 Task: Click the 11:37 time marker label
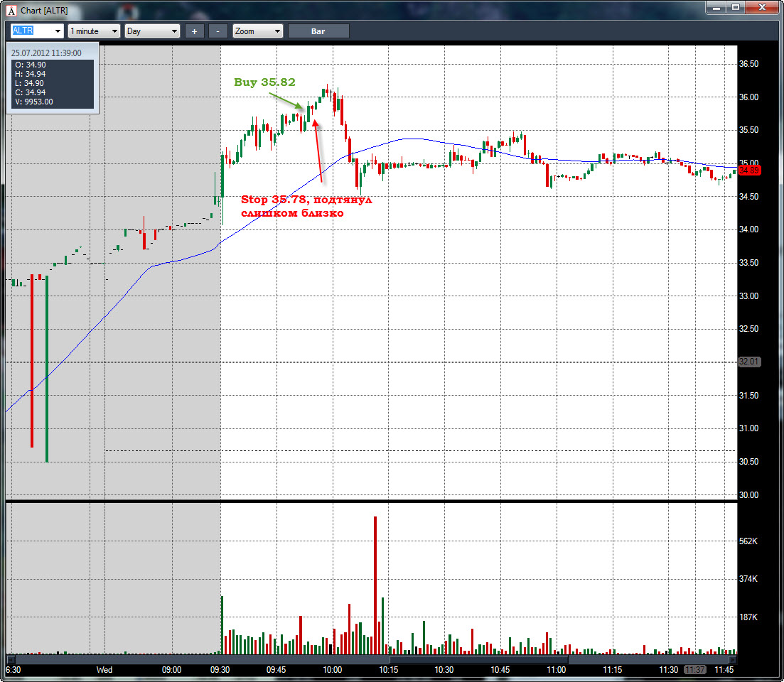[x=694, y=669]
